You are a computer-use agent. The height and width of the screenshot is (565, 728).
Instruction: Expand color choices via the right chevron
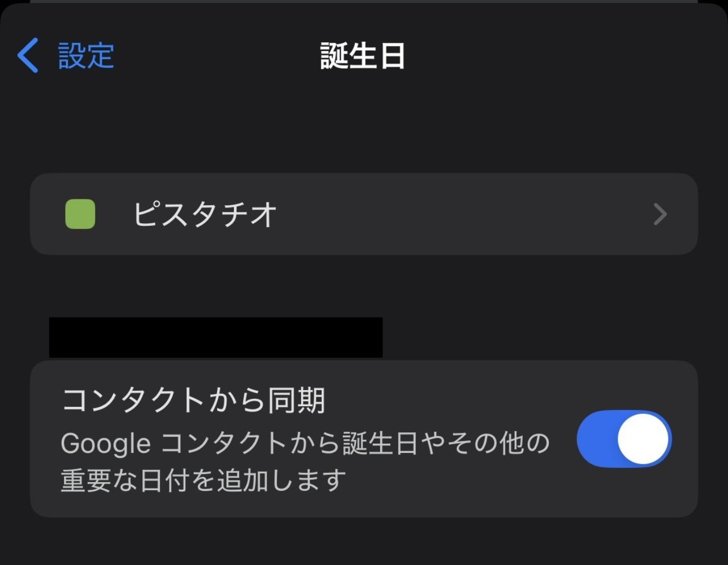[x=660, y=214]
